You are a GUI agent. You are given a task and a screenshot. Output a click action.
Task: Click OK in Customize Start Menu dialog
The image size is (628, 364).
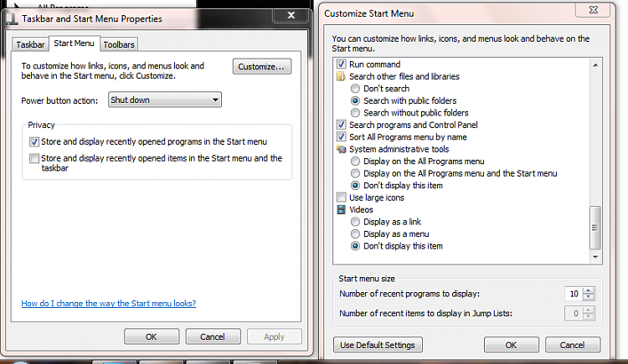[x=511, y=345]
